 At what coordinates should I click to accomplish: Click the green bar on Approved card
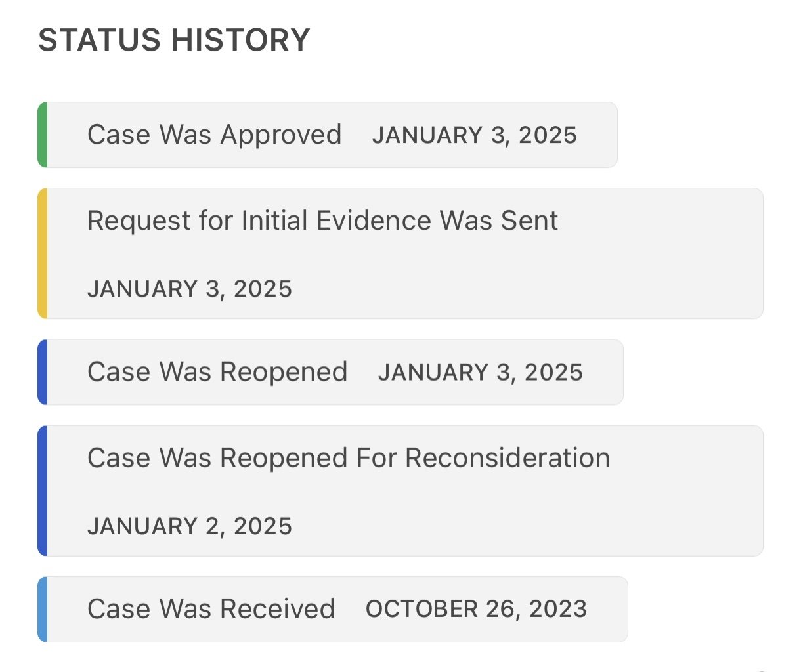(x=43, y=135)
